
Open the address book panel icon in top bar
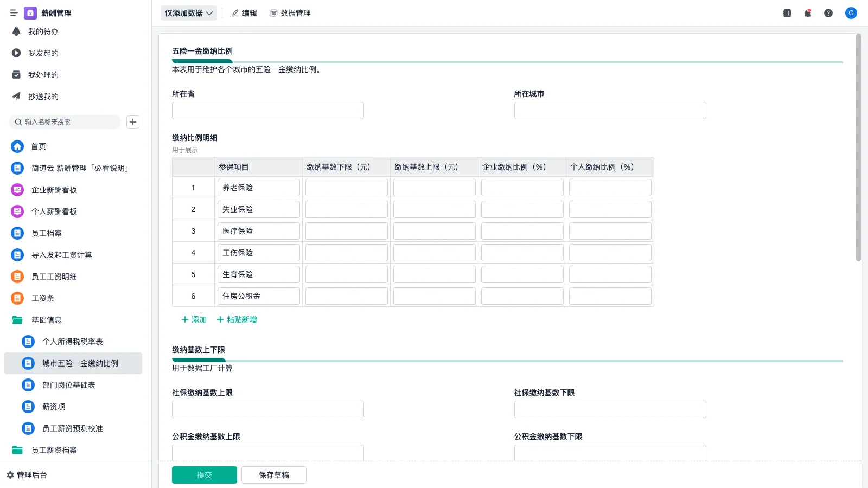(x=787, y=13)
